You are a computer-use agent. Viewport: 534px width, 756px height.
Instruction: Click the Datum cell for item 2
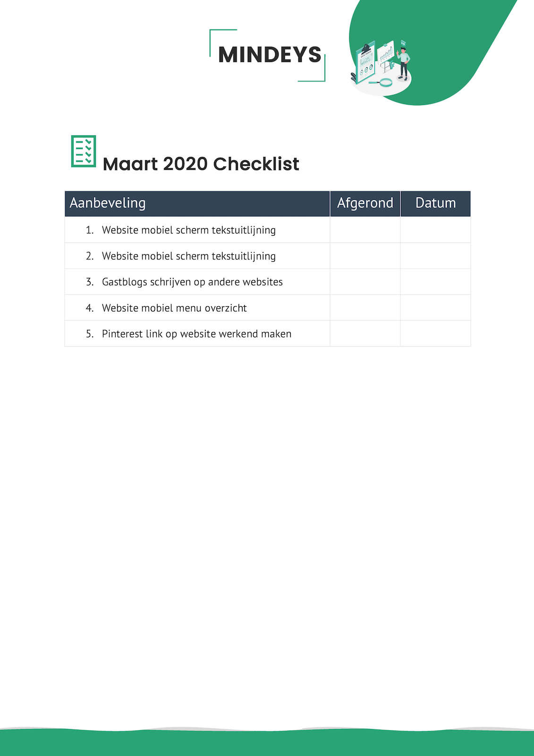[x=435, y=256]
